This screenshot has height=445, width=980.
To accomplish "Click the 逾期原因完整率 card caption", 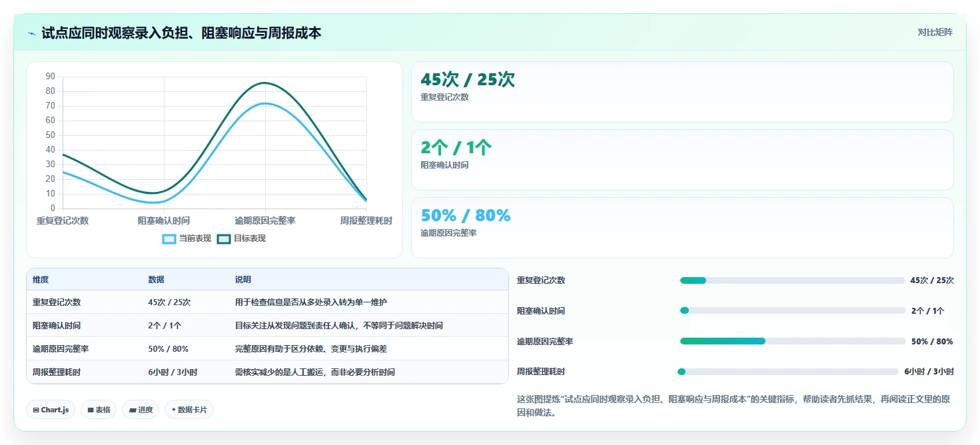I will 448,233.
